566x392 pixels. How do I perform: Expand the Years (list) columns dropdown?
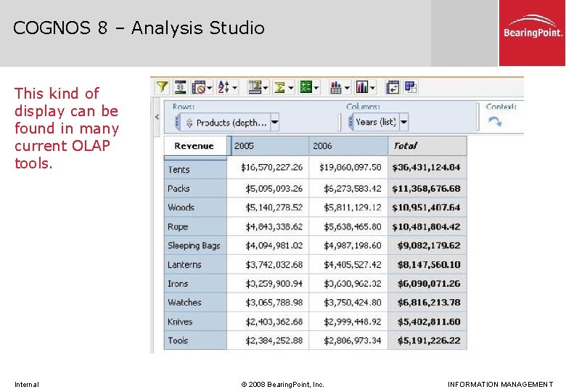[404, 122]
